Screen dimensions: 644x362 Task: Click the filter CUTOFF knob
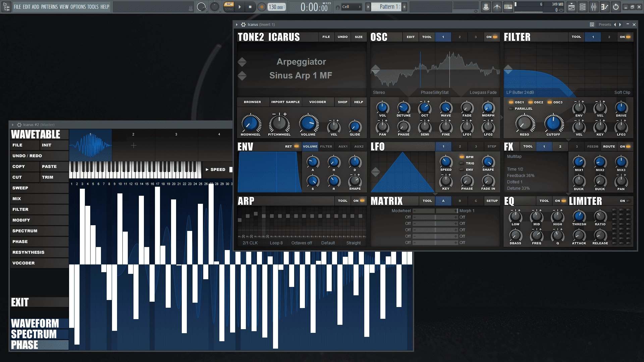[553, 123]
